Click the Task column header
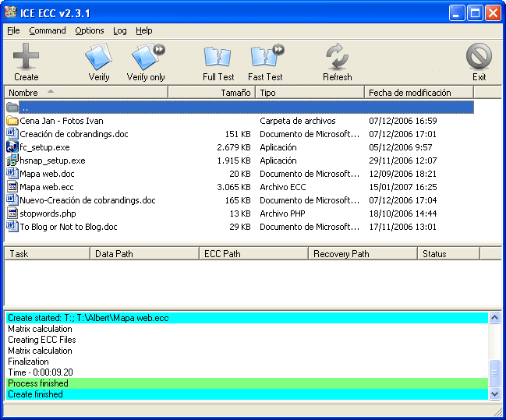 [x=47, y=254]
